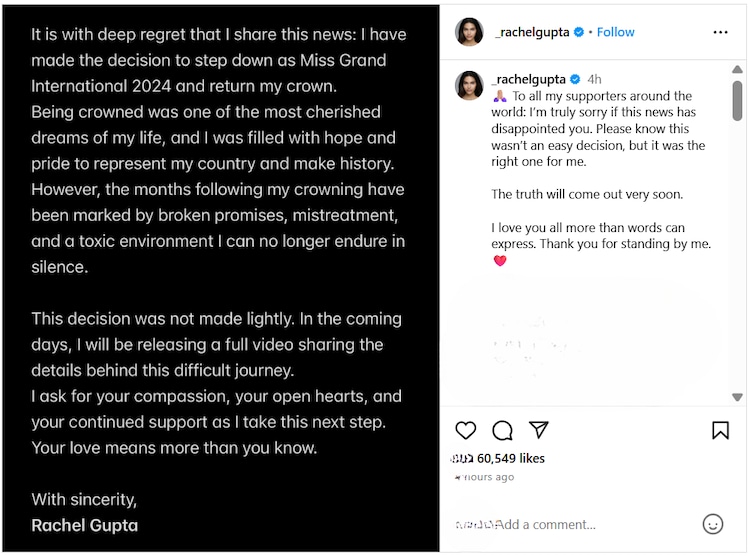Save the post with the bookmark icon

(720, 430)
